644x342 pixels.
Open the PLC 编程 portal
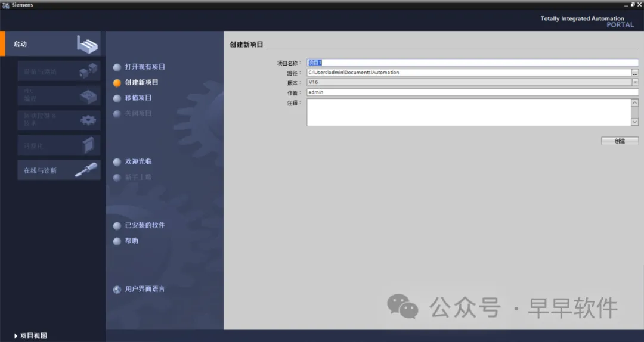(59, 96)
